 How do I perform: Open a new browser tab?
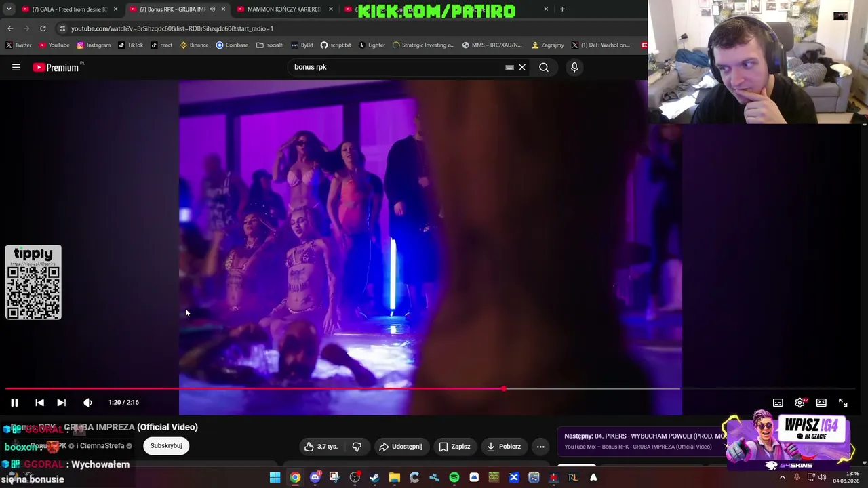tap(562, 9)
